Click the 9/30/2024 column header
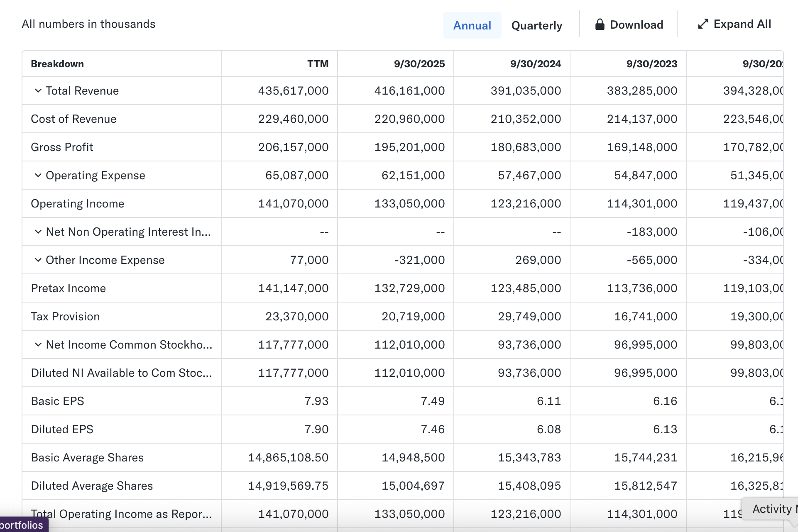798x532 pixels. pos(535,64)
